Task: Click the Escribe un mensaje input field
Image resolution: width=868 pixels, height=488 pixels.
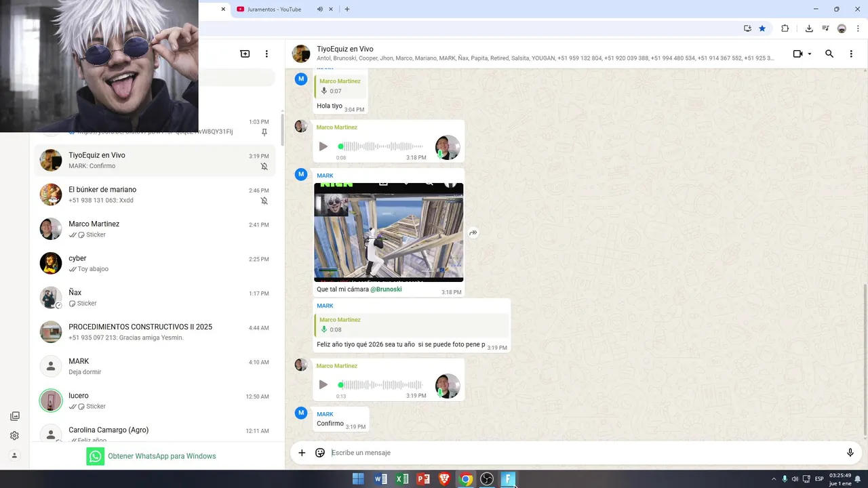Action: (583, 453)
